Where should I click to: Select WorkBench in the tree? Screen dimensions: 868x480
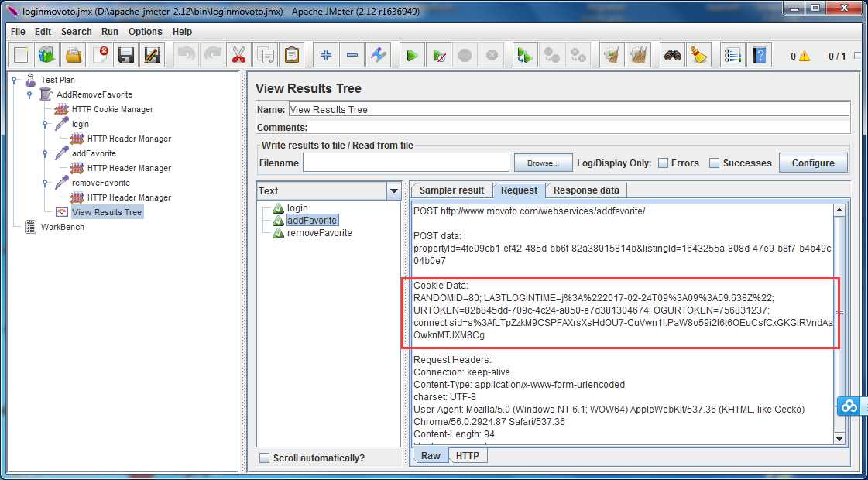pyautogui.click(x=63, y=227)
